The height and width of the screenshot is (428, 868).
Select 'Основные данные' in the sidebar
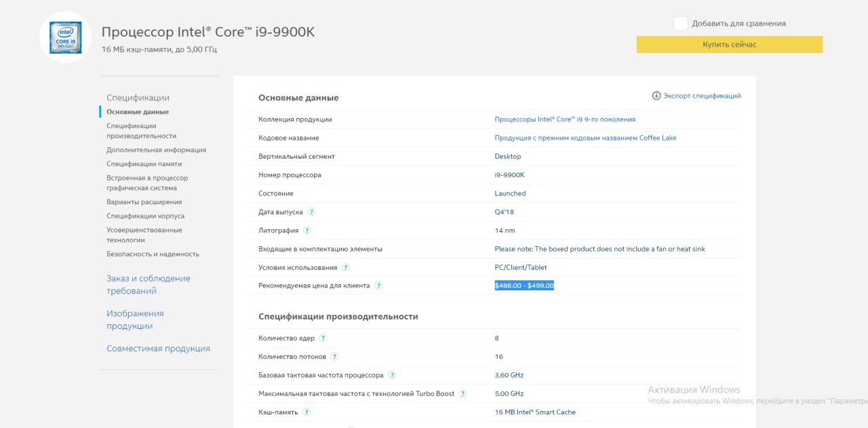click(138, 112)
